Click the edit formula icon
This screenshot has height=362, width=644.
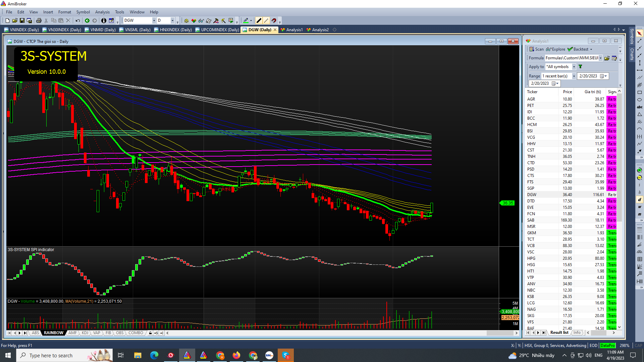[614, 58]
